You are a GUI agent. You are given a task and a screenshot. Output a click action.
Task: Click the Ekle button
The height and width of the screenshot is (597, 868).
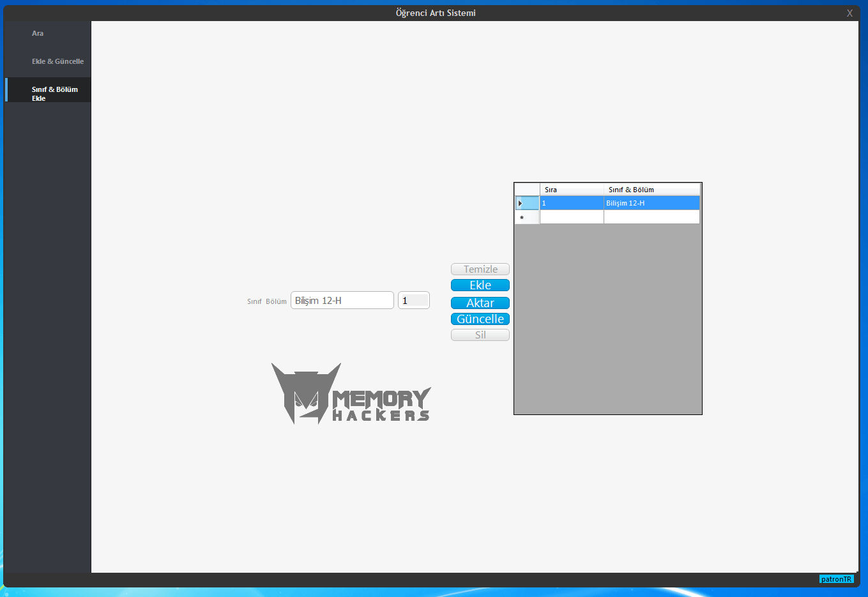coord(480,285)
